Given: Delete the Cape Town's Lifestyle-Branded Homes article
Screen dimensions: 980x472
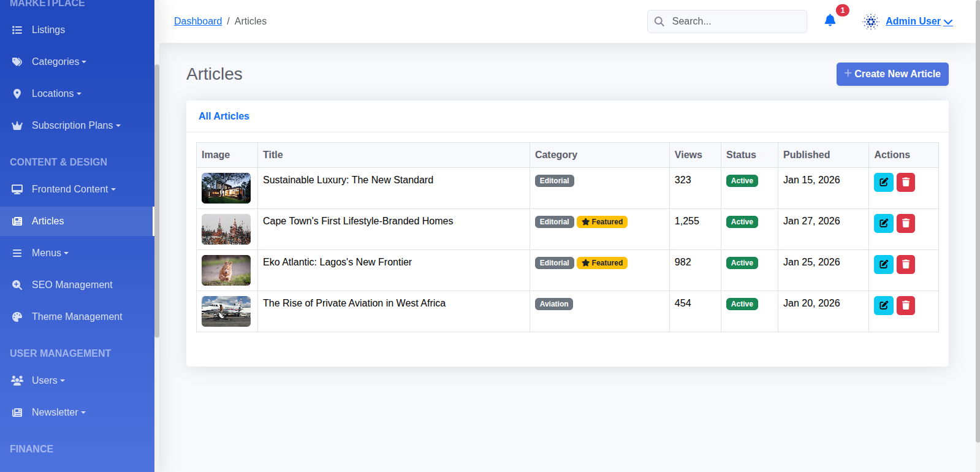Looking at the screenshot, I should point(905,223).
